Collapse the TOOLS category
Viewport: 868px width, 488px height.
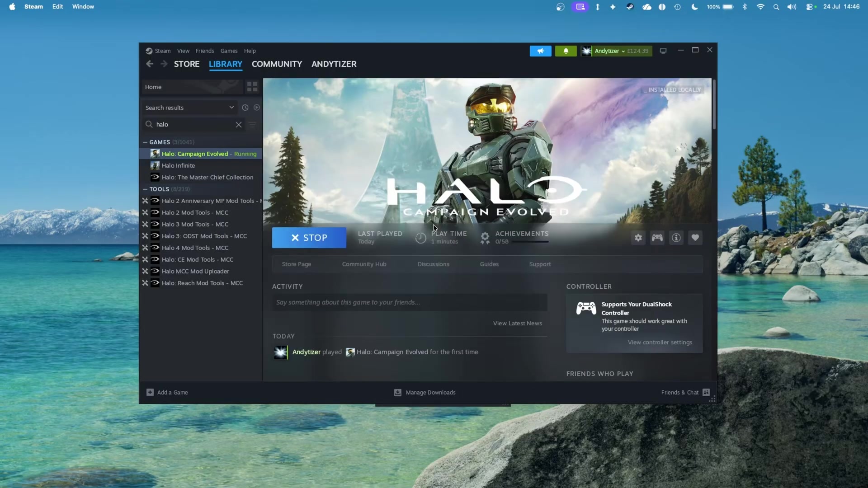pyautogui.click(x=145, y=189)
